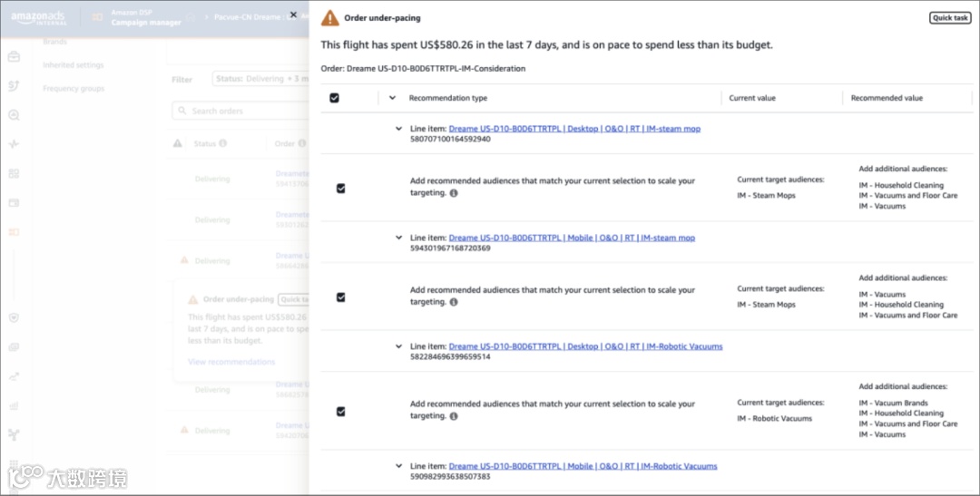Click info icon next to Status column
980x496 pixels.
tap(223, 143)
